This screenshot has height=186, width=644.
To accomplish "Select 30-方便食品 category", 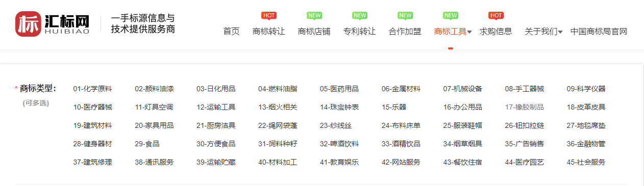I will (x=216, y=144).
